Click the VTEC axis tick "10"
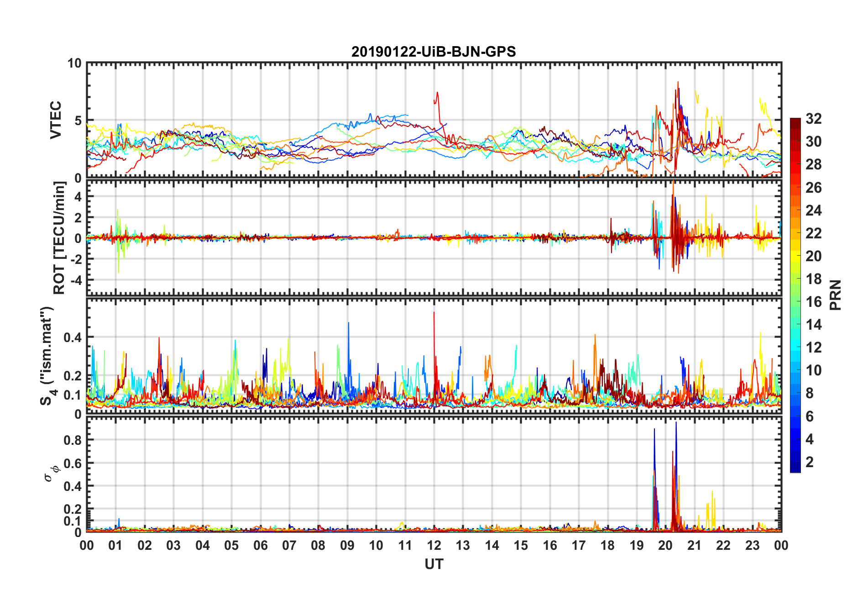This screenshot has width=868, height=590. click(74, 63)
